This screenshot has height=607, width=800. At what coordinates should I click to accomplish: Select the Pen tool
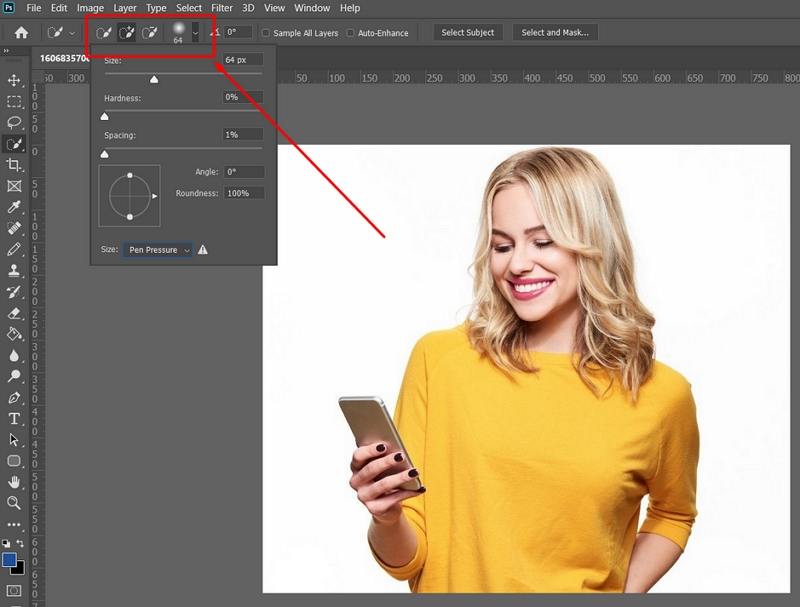pos(14,397)
